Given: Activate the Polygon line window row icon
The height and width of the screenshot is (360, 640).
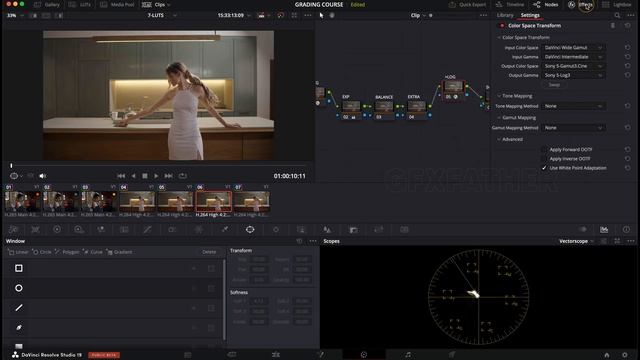Looking at the screenshot, I should coord(18,308).
